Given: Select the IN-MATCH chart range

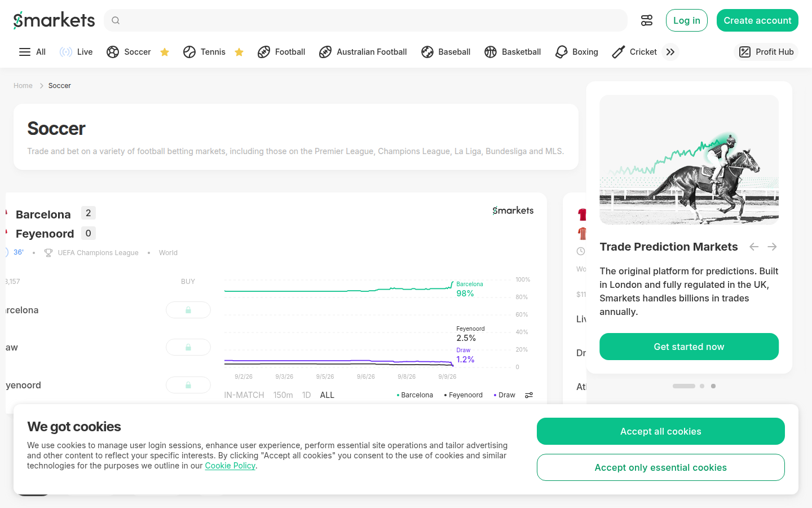Looking at the screenshot, I should point(244,395).
